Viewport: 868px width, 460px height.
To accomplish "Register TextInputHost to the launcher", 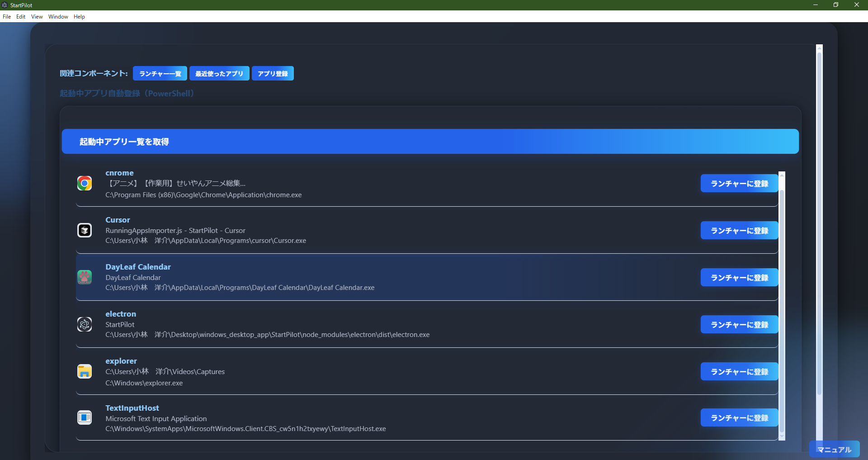I will [x=739, y=417].
